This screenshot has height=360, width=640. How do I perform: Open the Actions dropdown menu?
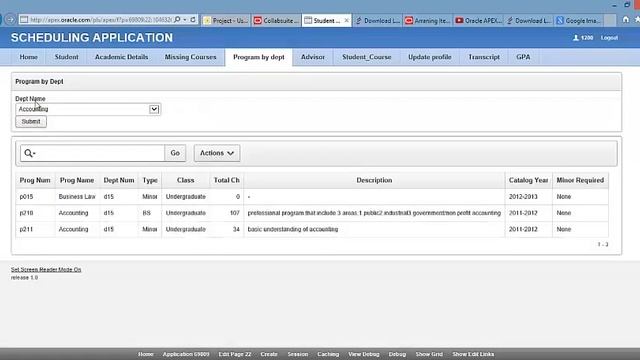(x=217, y=153)
